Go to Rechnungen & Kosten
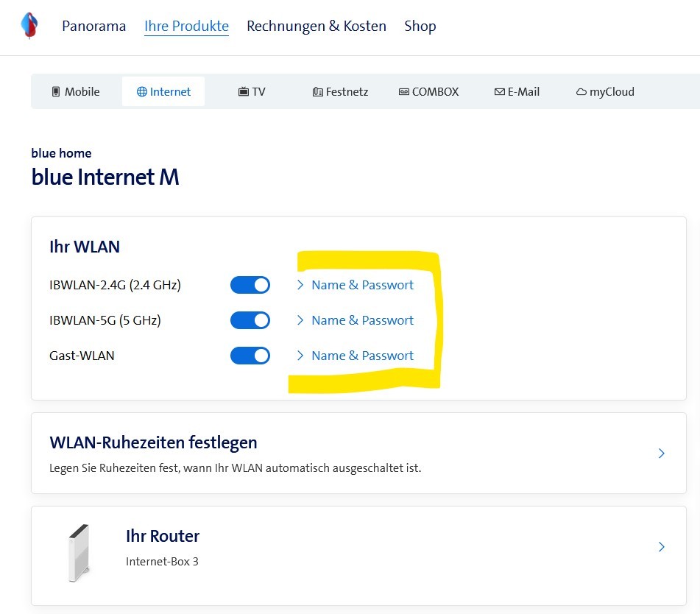 pos(317,26)
